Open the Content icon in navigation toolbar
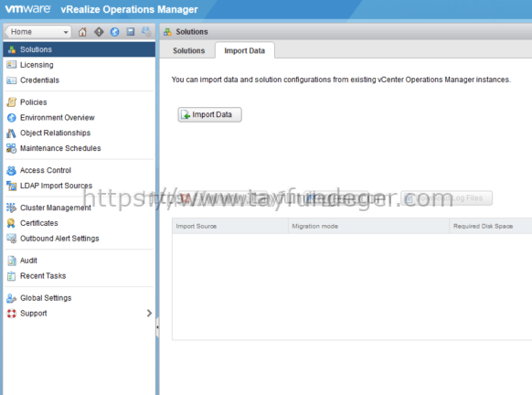 click(x=131, y=32)
